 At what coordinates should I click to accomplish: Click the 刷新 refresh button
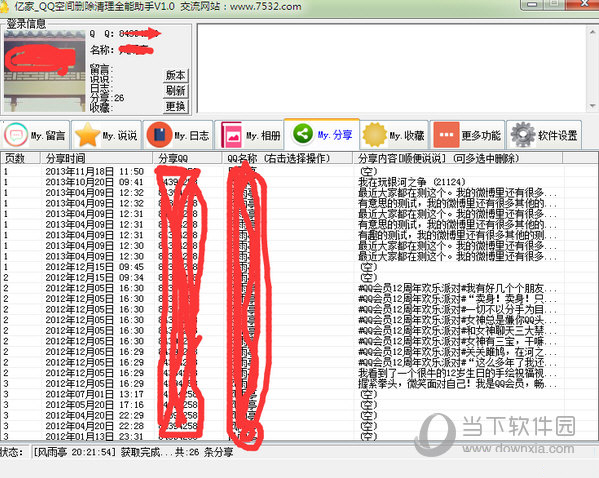click(x=175, y=91)
